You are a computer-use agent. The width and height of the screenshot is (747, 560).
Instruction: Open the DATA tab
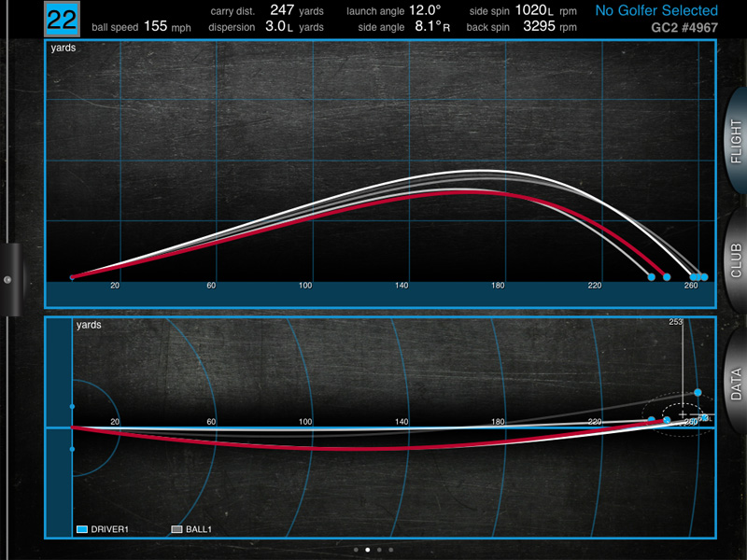[x=734, y=383]
